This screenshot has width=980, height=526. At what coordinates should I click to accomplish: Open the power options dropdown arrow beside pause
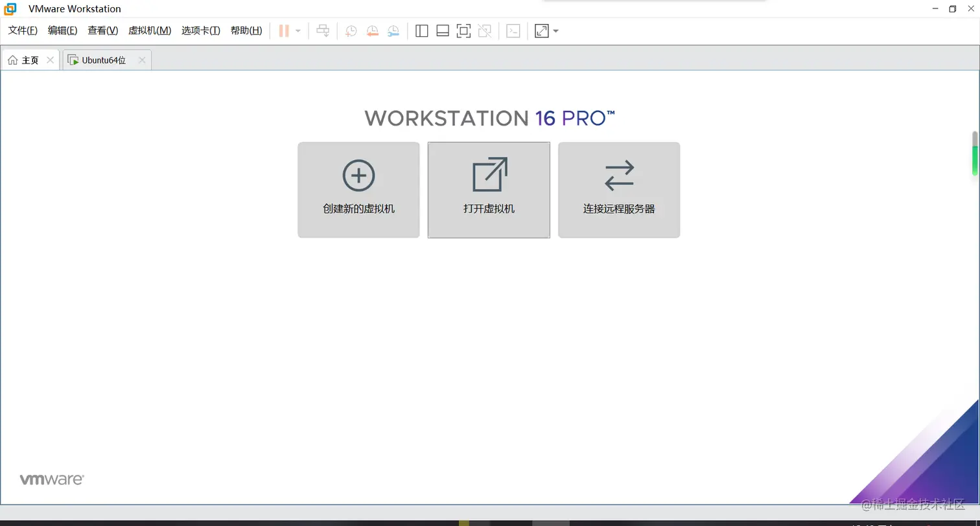coord(298,30)
